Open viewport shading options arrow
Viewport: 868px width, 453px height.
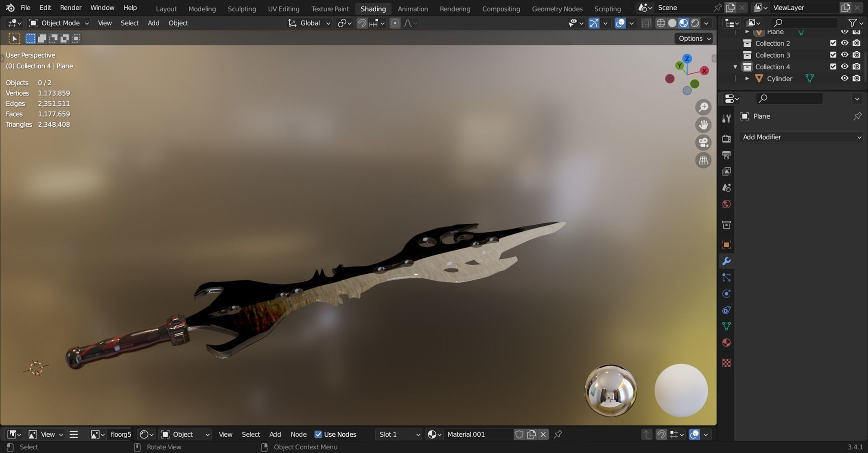click(706, 23)
